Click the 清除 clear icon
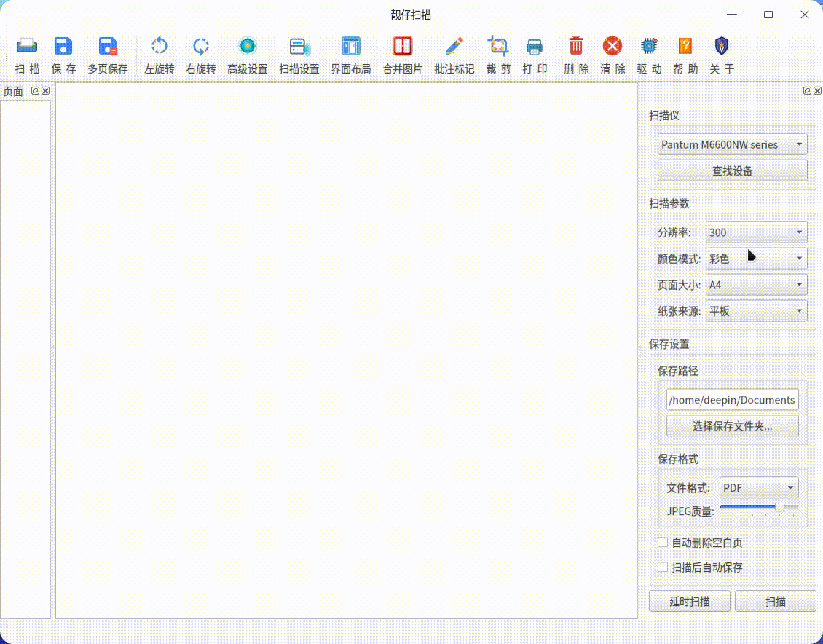823x644 pixels. 612,46
